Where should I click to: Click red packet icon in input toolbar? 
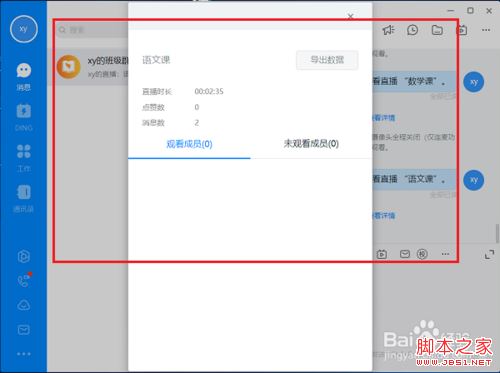click(x=422, y=254)
